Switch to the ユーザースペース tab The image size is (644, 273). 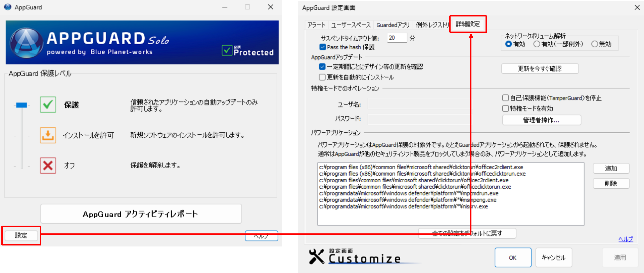(x=351, y=25)
